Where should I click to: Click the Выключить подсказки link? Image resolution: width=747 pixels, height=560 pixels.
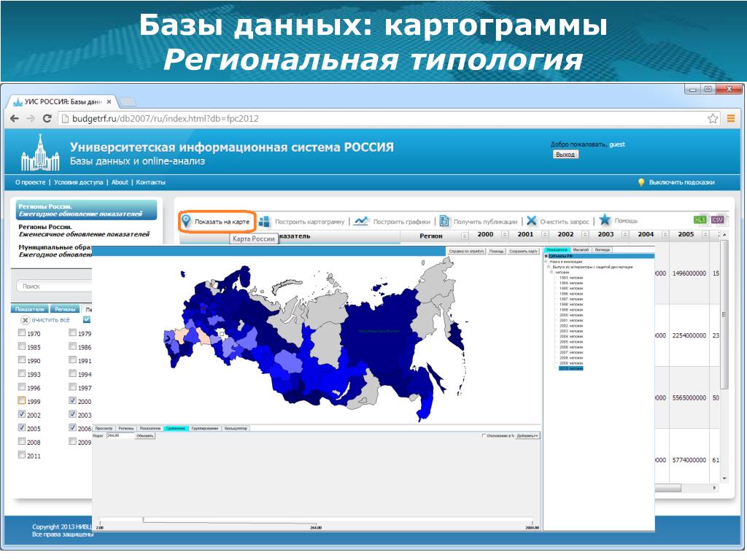click(x=682, y=182)
